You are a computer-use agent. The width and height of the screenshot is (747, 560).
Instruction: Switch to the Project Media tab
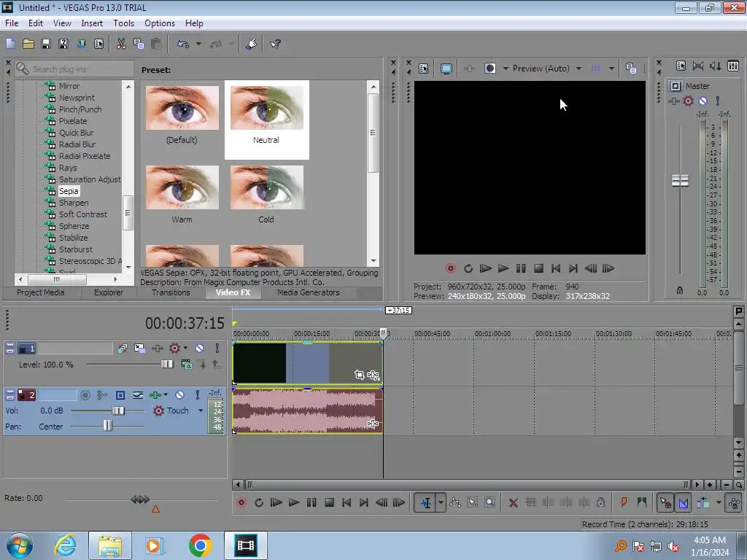[41, 292]
